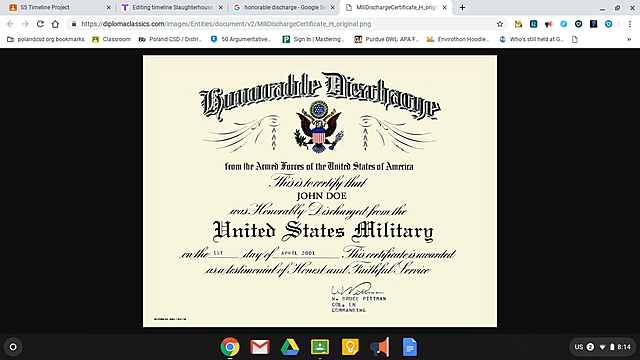Restore the Chrome window size
640x360 pixels.
tap(618, 8)
